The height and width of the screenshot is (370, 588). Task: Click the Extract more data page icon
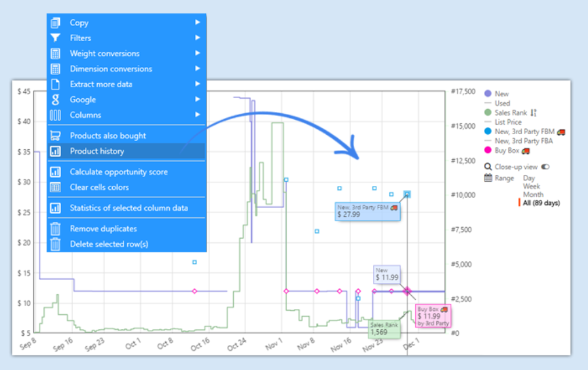(55, 84)
